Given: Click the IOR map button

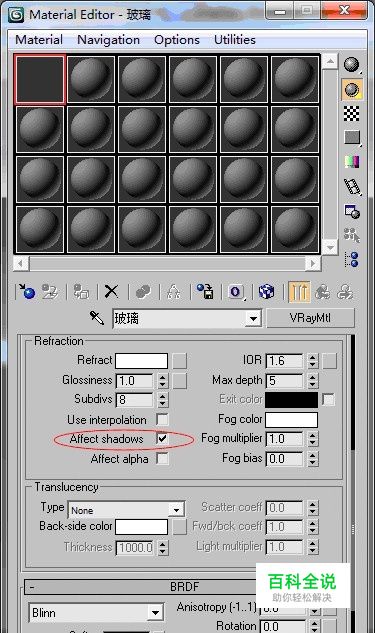Looking at the screenshot, I should (x=329, y=361).
